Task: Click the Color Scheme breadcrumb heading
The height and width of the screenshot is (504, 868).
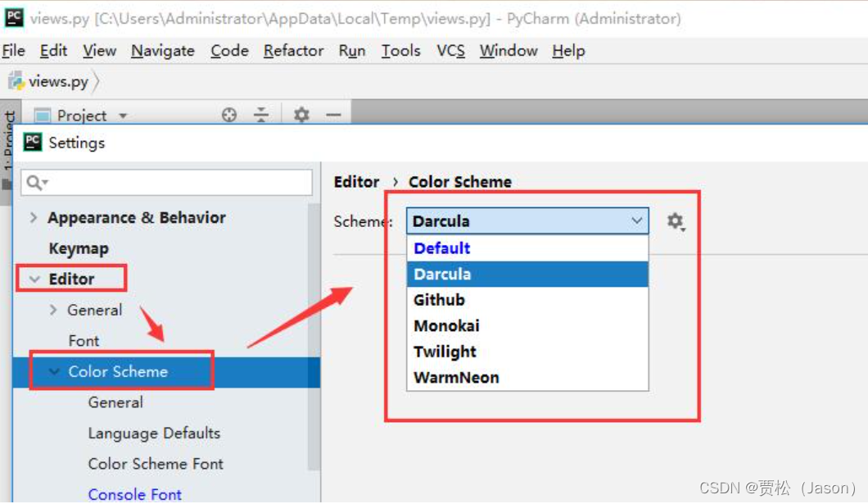Action: 460,182
